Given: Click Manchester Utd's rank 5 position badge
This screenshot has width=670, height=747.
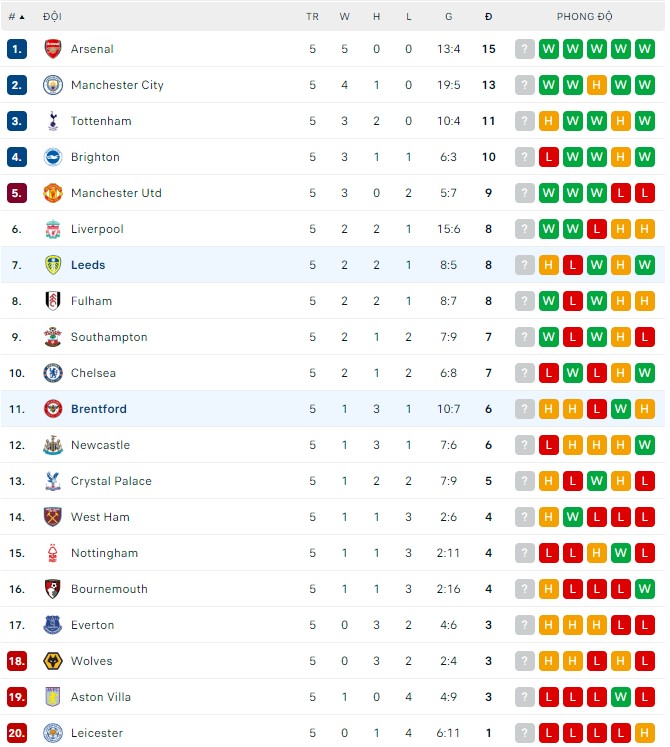Looking at the screenshot, I should point(16,193).
